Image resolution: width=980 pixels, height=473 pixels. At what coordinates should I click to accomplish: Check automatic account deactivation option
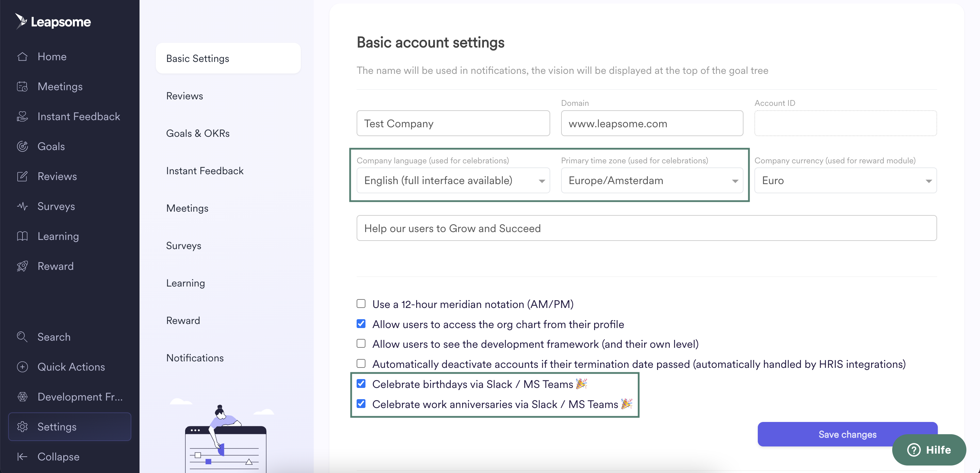pyautogui.click(x=361, y=364)
